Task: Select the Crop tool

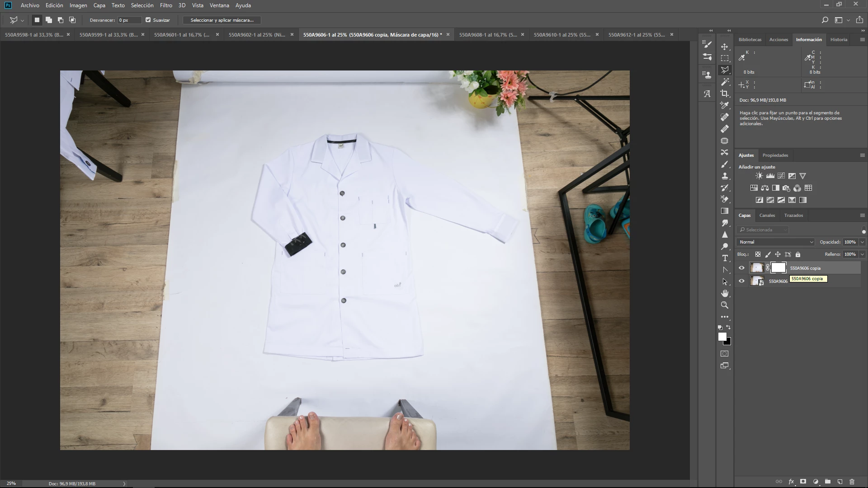Action: pos(725,94)
